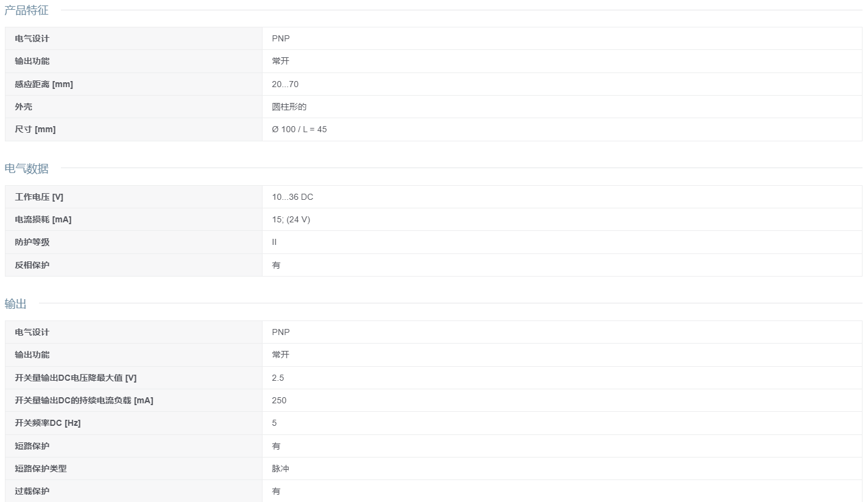
Task: Click 常开 value in 产品特征 table
Action: [x=281, y=61]
